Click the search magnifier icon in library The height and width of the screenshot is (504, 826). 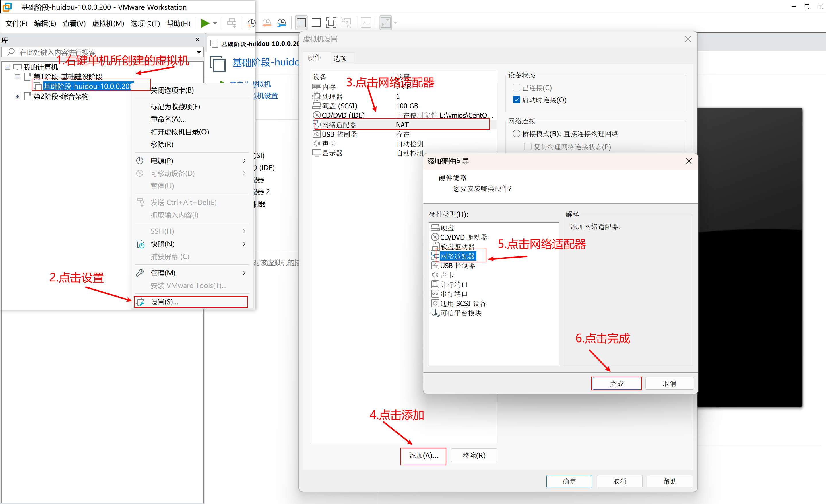click(x=11, y=52)
